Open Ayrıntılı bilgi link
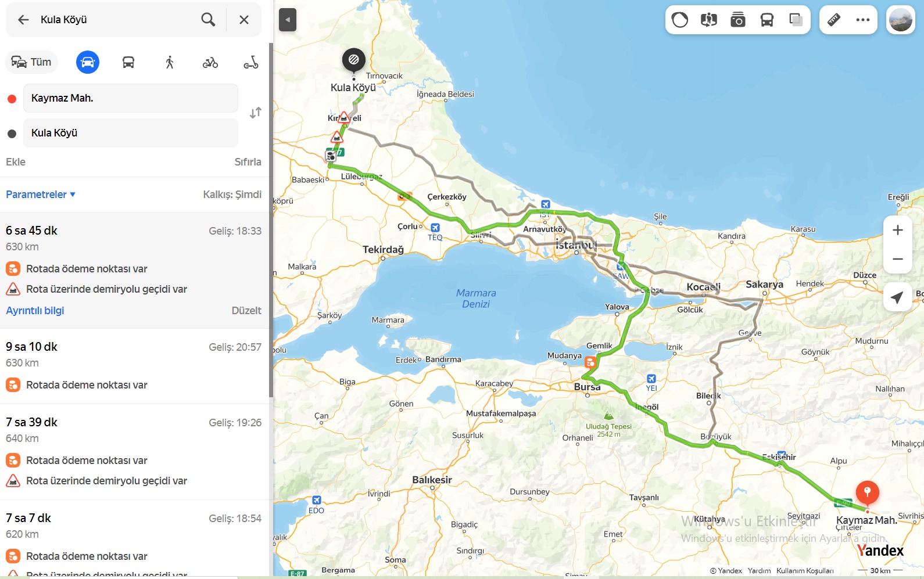The image size is (924, 579). pos(35,311)
